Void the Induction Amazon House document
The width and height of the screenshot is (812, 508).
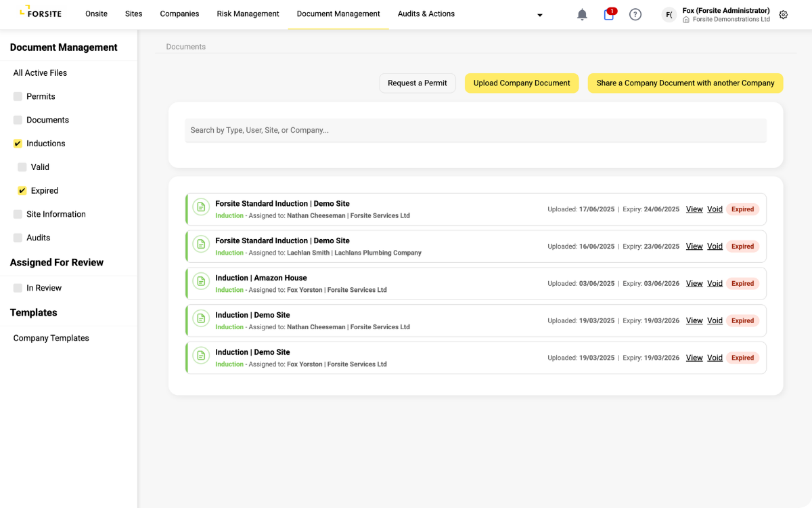pos(715,284)
